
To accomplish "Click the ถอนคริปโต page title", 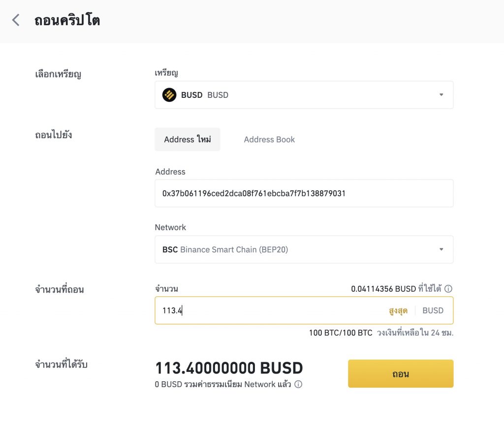I will (x=67, y=20).
